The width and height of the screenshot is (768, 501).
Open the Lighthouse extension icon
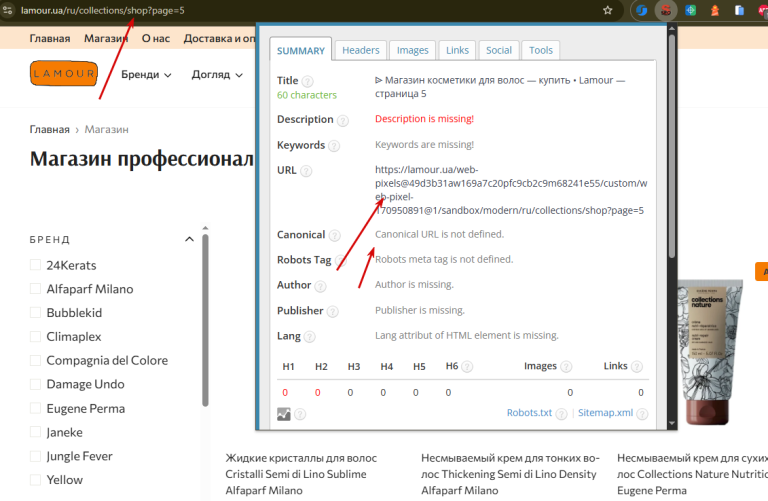(715, 10)
